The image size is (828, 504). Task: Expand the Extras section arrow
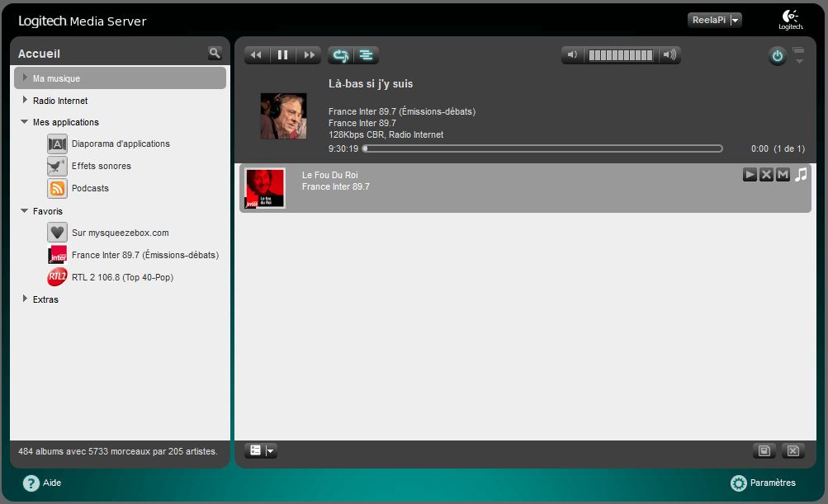tap(24, 299)
